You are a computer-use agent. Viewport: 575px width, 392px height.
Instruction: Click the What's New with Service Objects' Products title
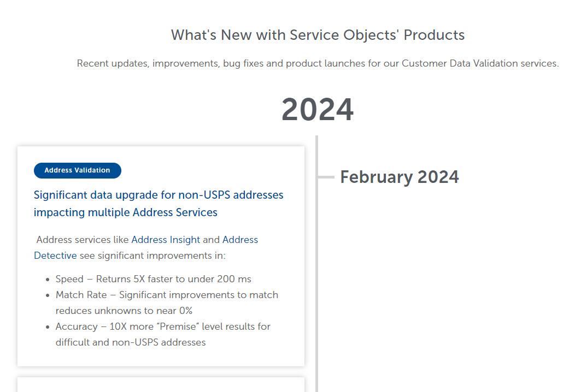coord(318,35)
